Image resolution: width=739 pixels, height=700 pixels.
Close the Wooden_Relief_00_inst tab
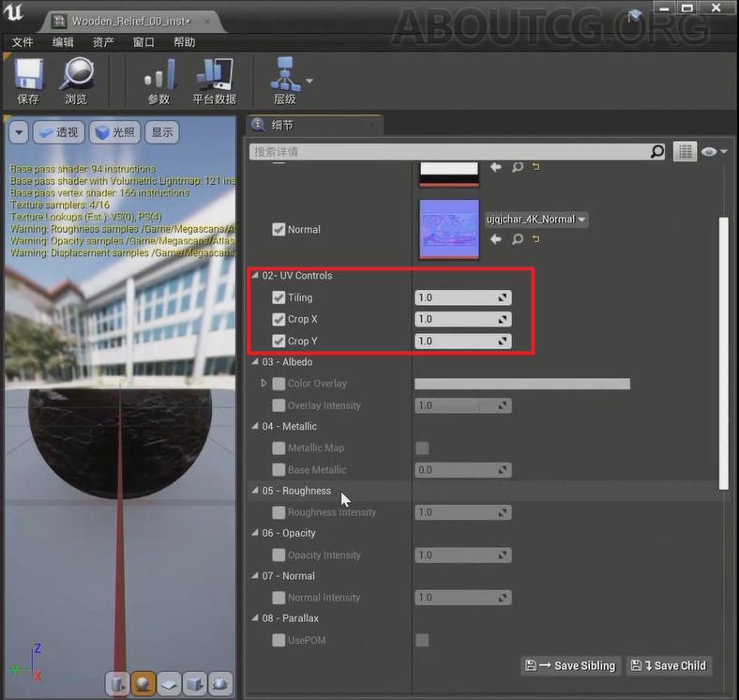click(207, 22)
